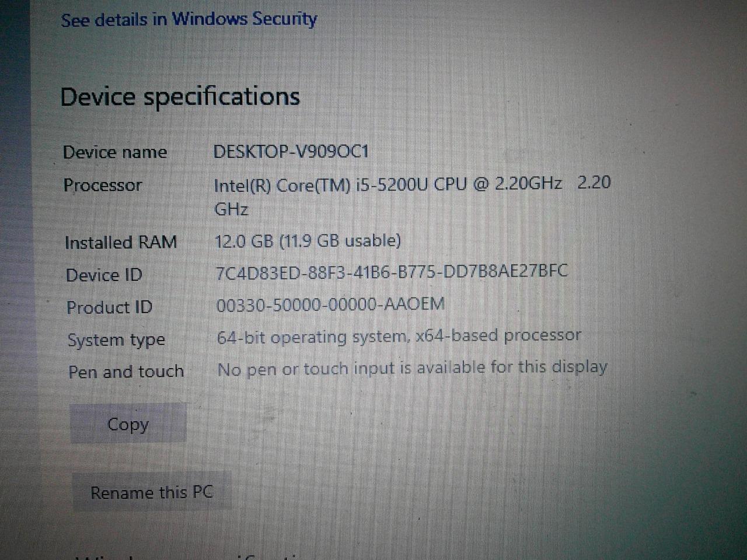Select the DESKTOP-V909OC1 device name value
The image size is (747, 560).
coord(291,152)
